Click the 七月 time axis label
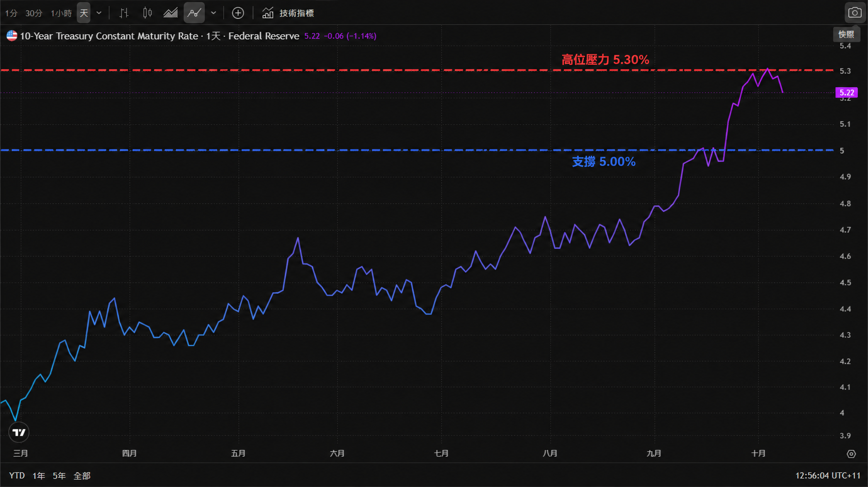 441,453
